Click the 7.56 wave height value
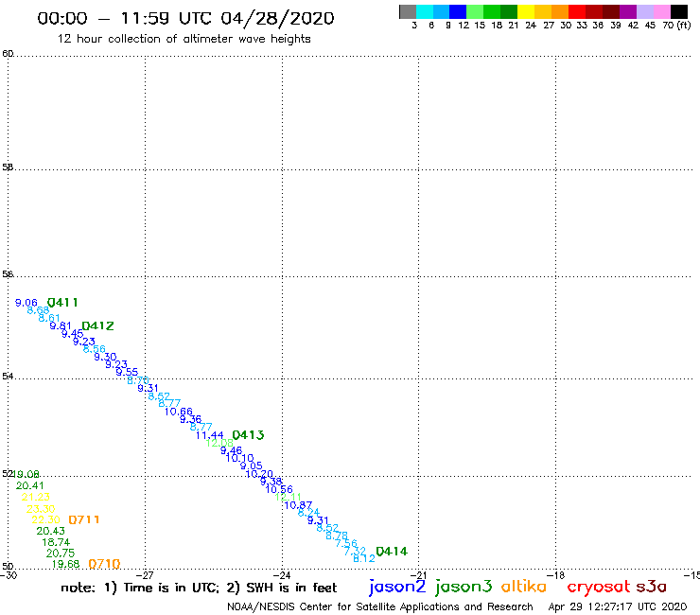Viewport: 700px width, 615px height. click(x=346, y=543)
